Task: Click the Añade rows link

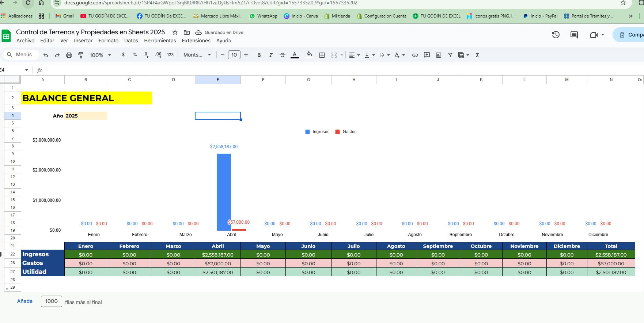Action: [25, 301]
